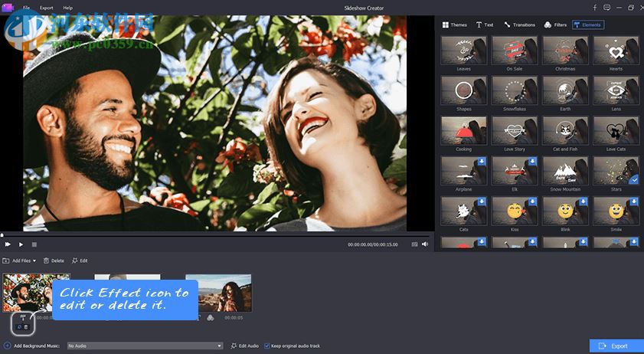Click the Add Files button
Image resolution: width=644 pixels, height=354 pixels.
tap(17, 261)
